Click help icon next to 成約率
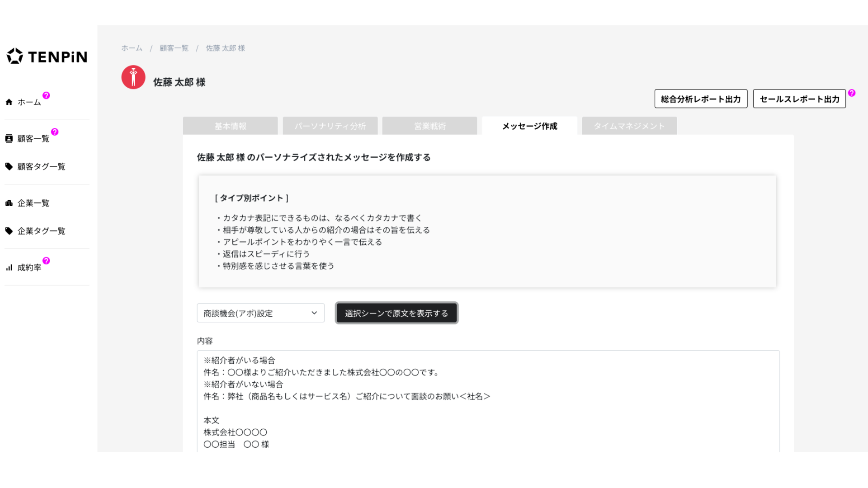Image resolution: width=868 pixels, height=488 pixels. 46,261
